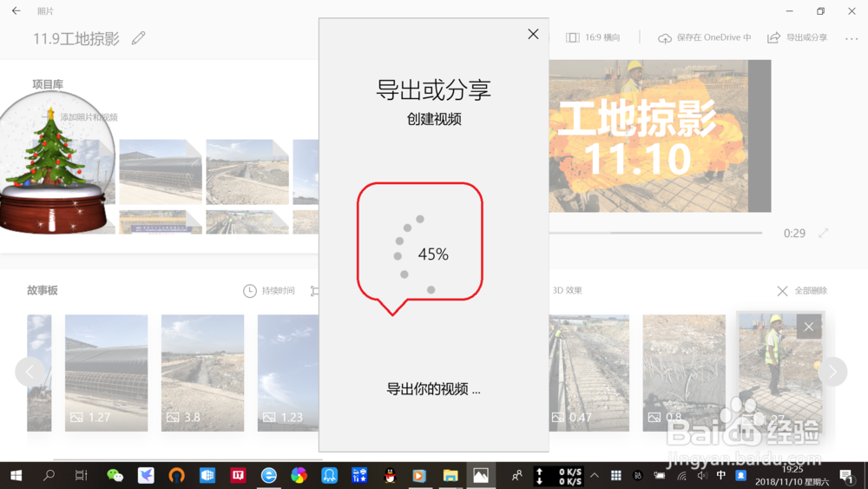Screen dimensions: 868x489
Task: Open the Edge browser from the taskbar
Action: (269, 475)
